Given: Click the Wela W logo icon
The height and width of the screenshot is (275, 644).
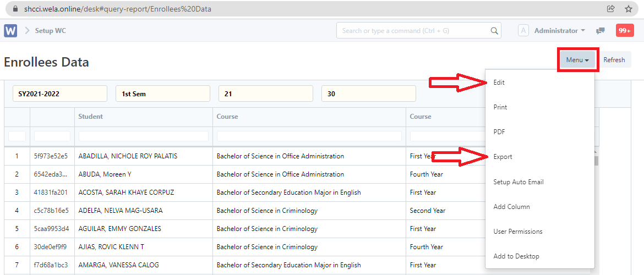Looking at the screenshot, I should pyautogui.click(x=10, y=31).
